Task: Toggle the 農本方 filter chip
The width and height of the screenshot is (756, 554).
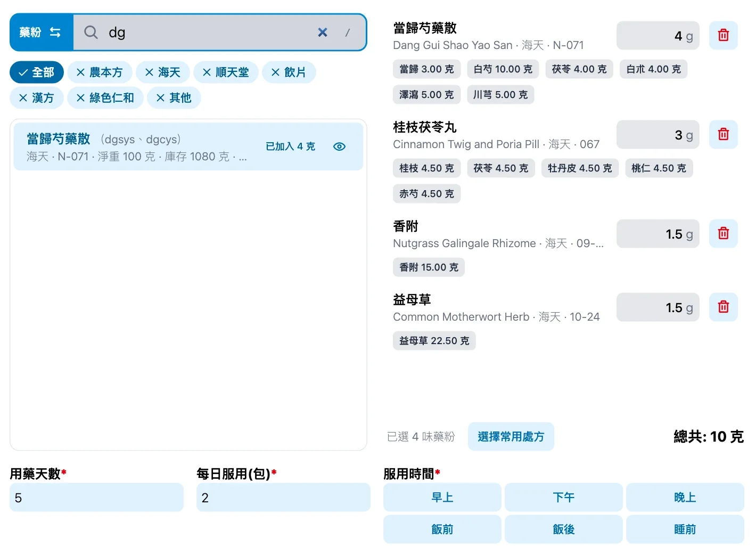Action: coord(100,72)
